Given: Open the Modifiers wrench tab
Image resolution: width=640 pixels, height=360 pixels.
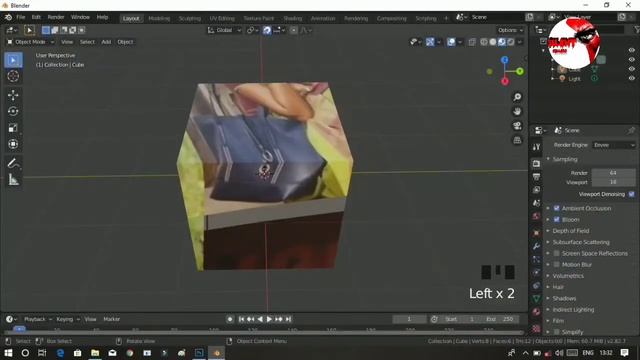Looking at the screenshot, I should click(x=536, y=246).
